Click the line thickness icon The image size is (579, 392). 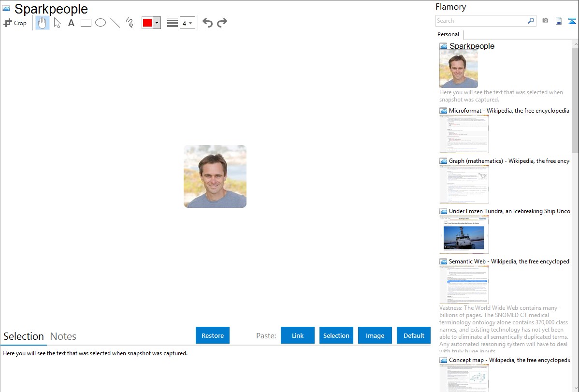pyautogui.click(x=172, y=23)
